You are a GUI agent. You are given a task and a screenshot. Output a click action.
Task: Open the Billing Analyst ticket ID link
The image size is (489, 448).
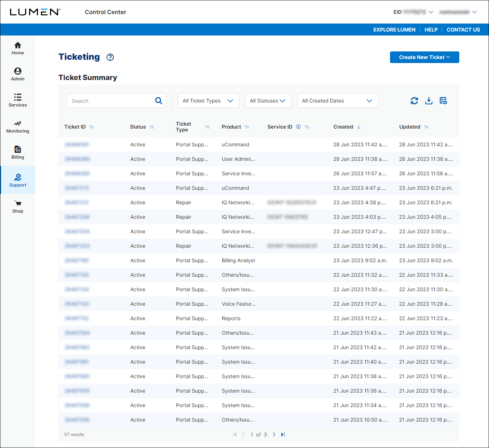[x=76, y=260]
